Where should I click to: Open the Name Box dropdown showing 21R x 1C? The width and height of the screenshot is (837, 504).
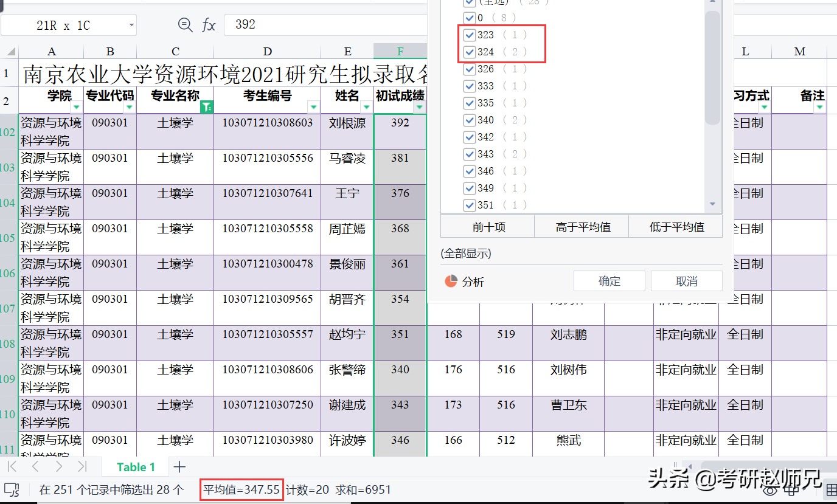tap(130, 26)
